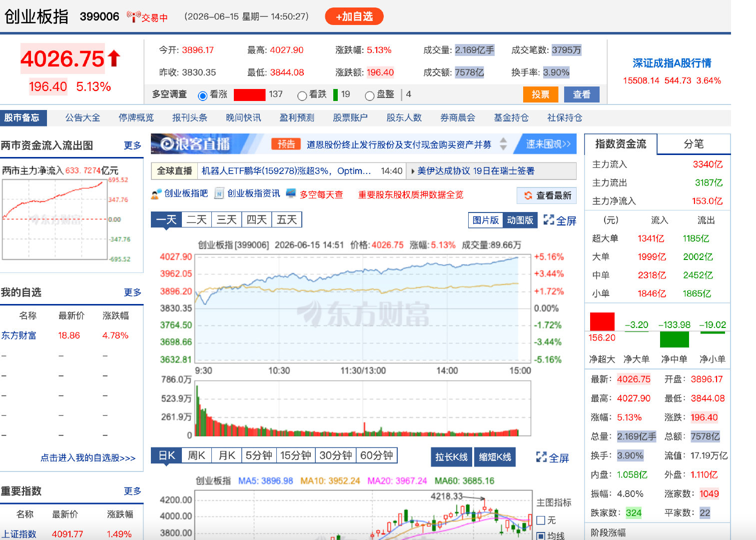Click the 全球直播 label

click(x=174, y=171)
